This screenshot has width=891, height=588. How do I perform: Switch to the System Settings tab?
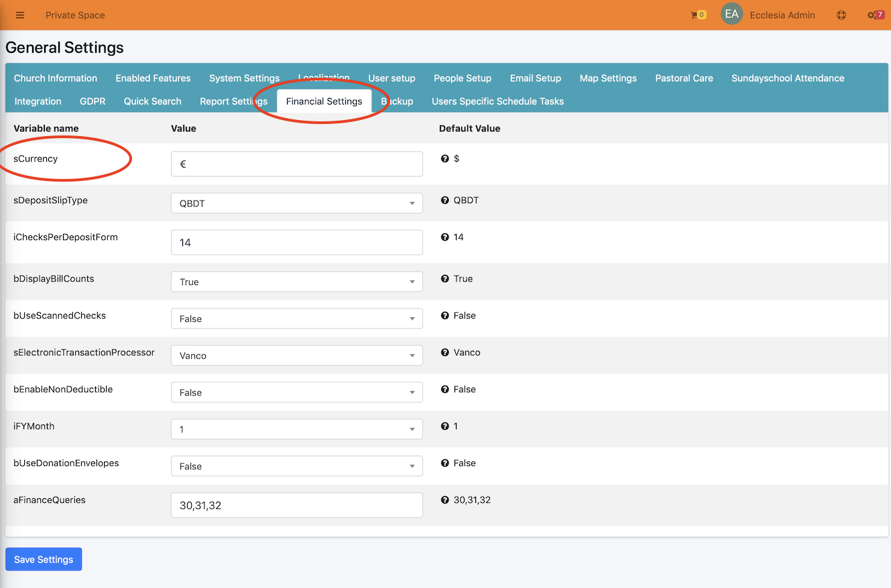pos(244,78)
